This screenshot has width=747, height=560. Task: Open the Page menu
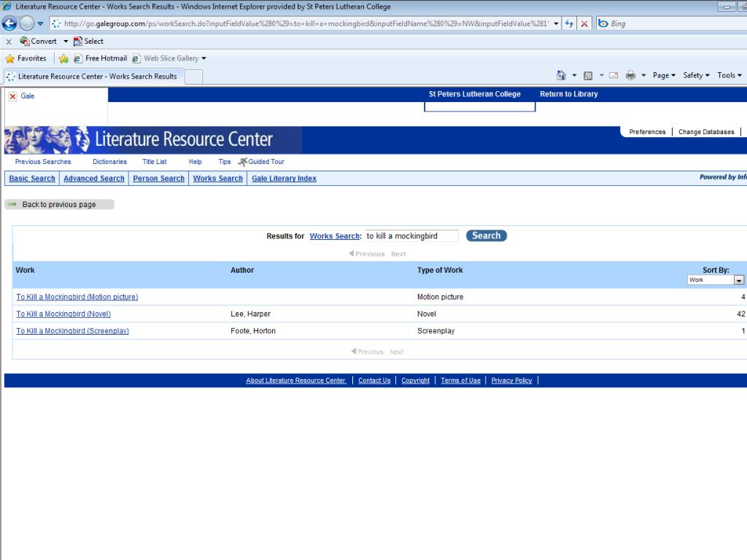664,75
